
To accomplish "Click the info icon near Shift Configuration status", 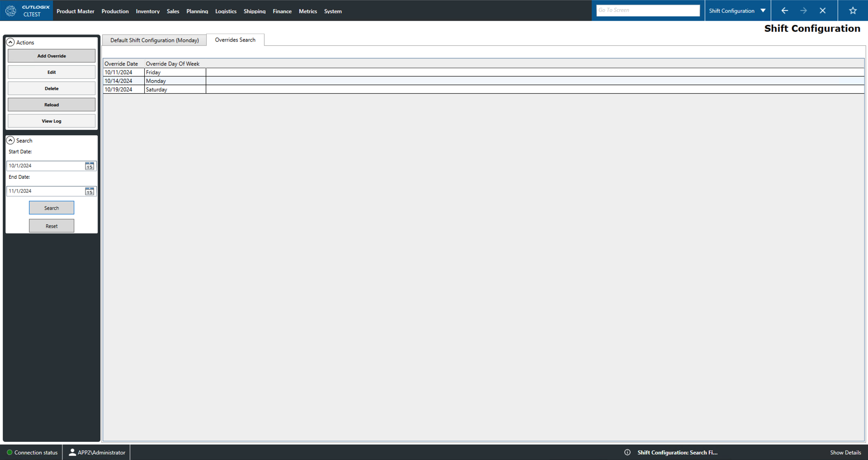I will (627, 452).
